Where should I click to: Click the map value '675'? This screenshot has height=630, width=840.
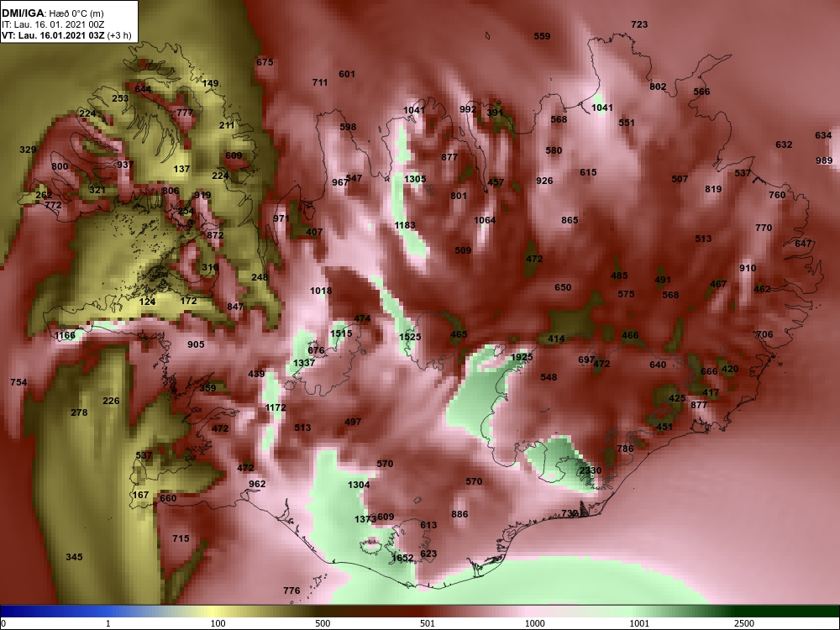(265, 62)
